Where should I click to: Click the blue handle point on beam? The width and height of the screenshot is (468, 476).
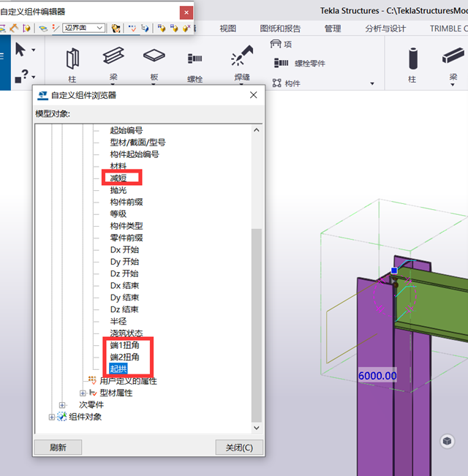pos(394,271)
